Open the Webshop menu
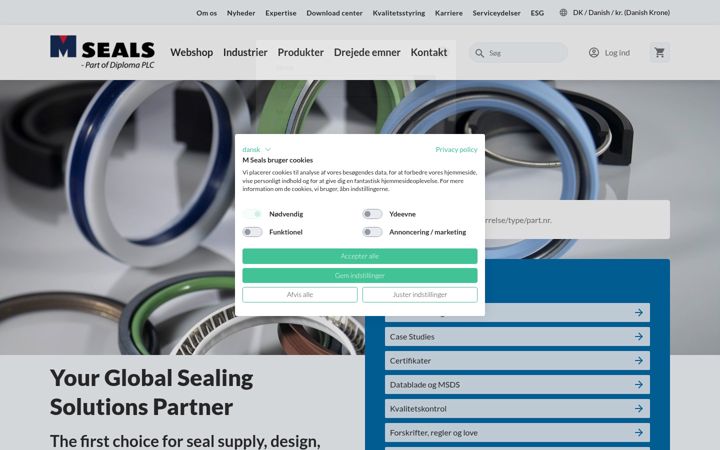The width and height of the screenshot is (720, 450). tap(191, 52)
